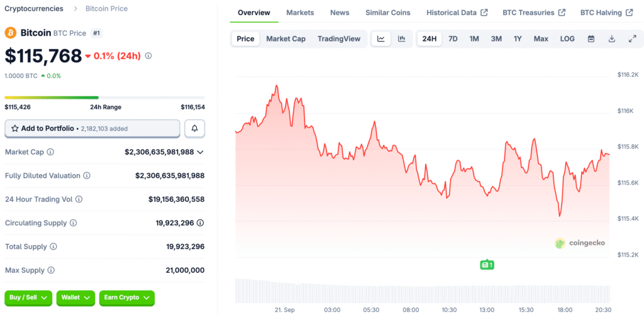Open the calendar date range icon
This screenshot has width=644, height=315.
[591, 39]
